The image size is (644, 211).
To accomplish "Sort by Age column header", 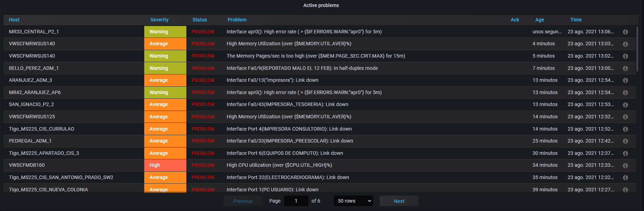I will (539, 20).
